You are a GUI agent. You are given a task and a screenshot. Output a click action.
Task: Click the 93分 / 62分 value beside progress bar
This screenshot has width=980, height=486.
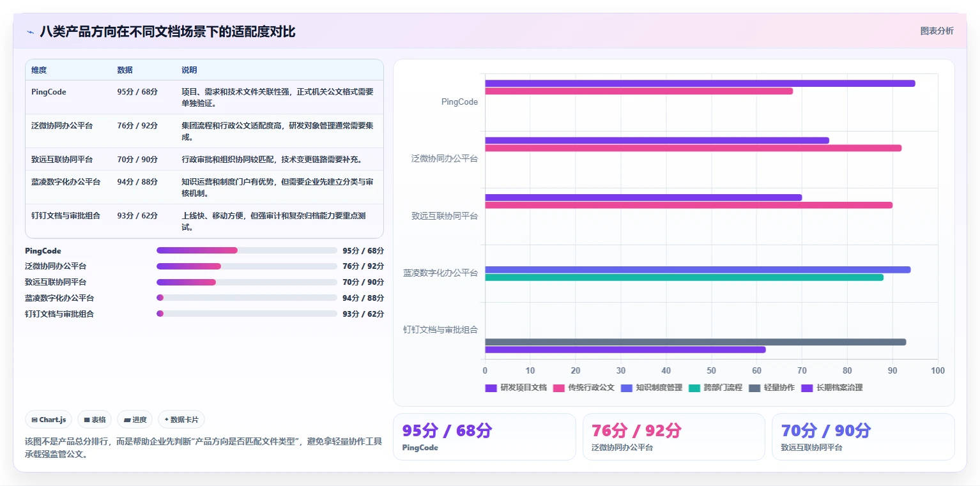pyautogui.click(x=363, y=314)
